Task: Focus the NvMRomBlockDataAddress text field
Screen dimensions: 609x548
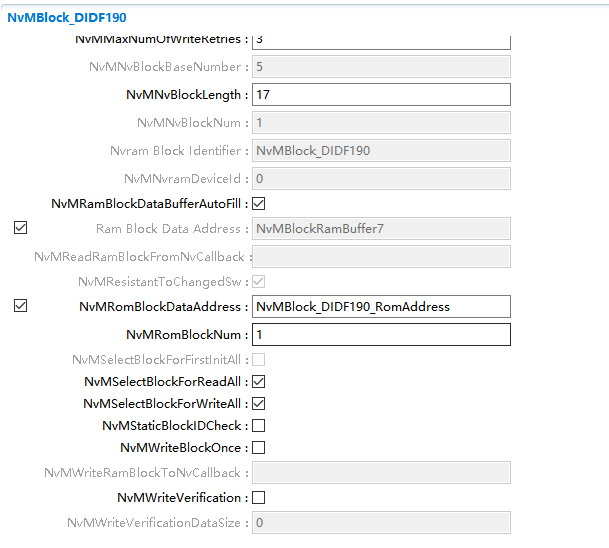Action: [380, 307]
